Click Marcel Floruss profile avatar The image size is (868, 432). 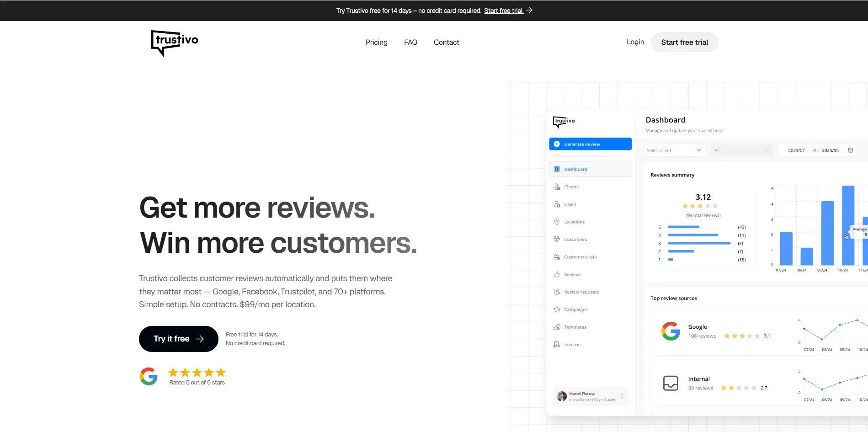coord(562,396)
